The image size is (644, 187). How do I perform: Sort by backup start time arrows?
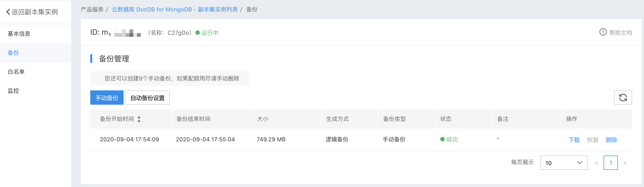[139, 119]
